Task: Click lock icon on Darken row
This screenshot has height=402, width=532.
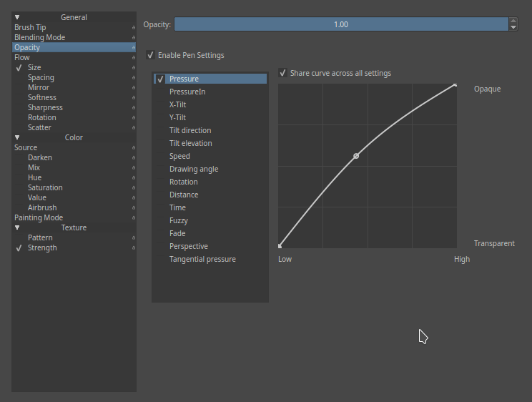Action: point(133,157)
